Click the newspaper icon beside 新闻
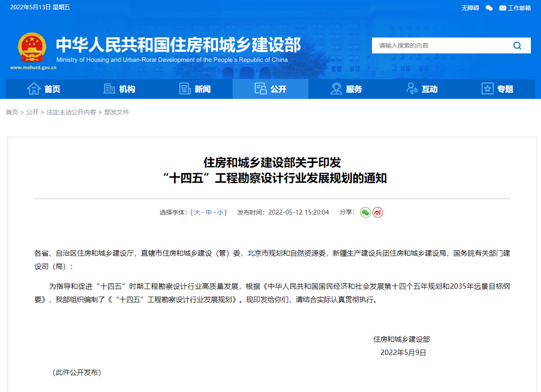541x392 pixels. tap(185, 89)
